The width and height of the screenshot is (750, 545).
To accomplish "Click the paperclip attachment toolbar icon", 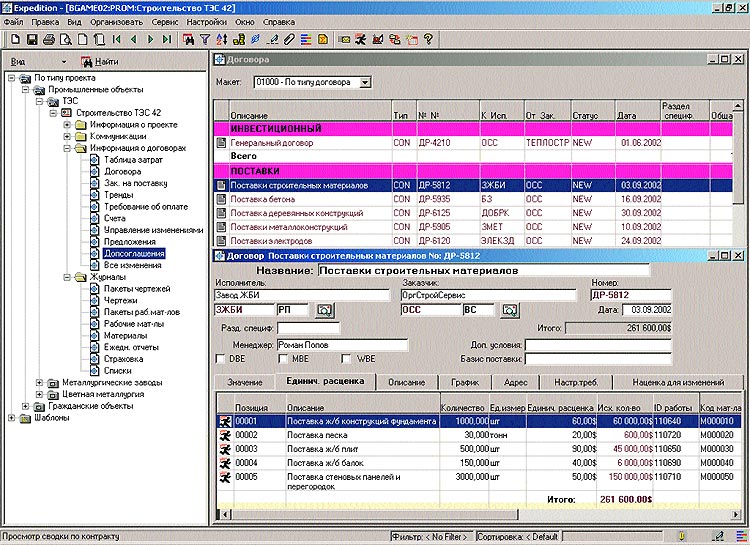I will point(290,40).
